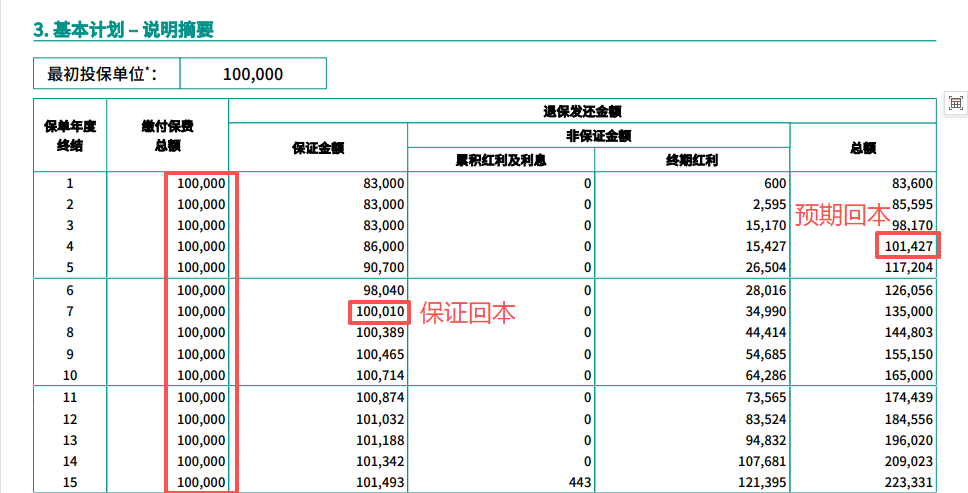Click the year 1 total value 83,600

tap(908, 184)
